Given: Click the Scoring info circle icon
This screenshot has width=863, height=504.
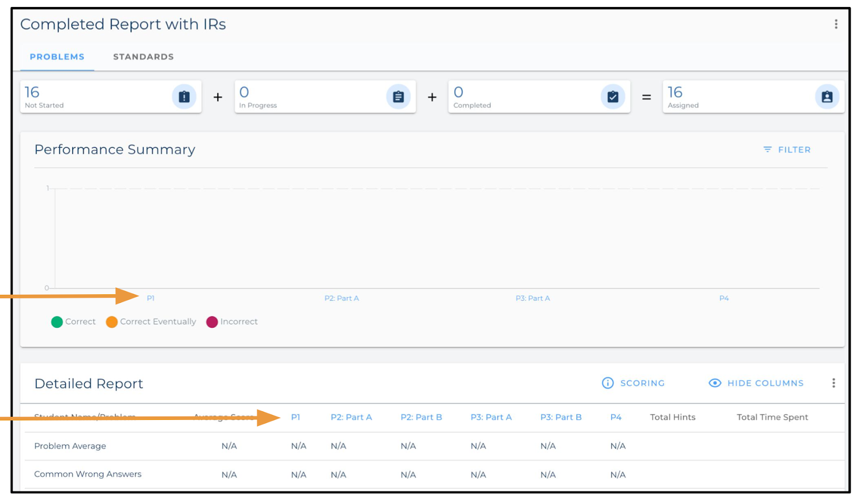Looking at the screenshot, I should coord(608,383).
